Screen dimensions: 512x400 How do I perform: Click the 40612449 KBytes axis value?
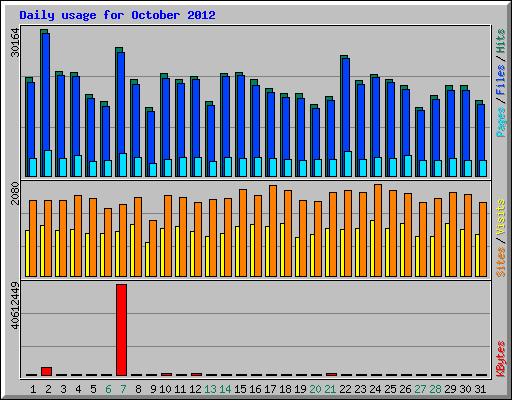[15, 305]
